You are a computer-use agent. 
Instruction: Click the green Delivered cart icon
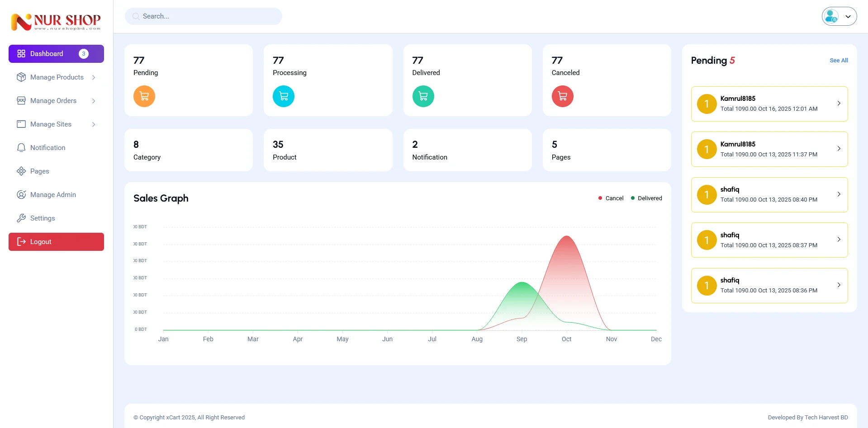[423, 96]
